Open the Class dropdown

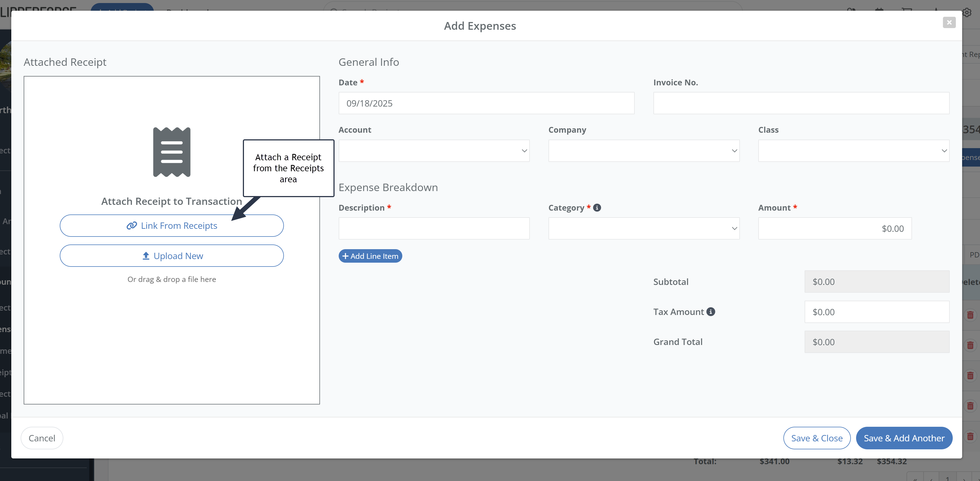(853, 151)
